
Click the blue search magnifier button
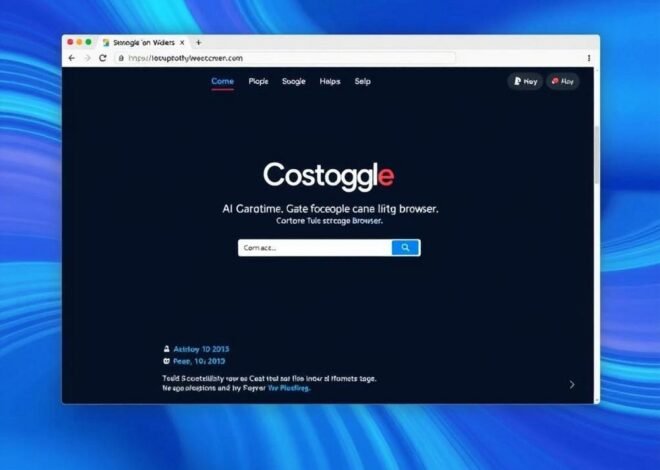[405, 247]
